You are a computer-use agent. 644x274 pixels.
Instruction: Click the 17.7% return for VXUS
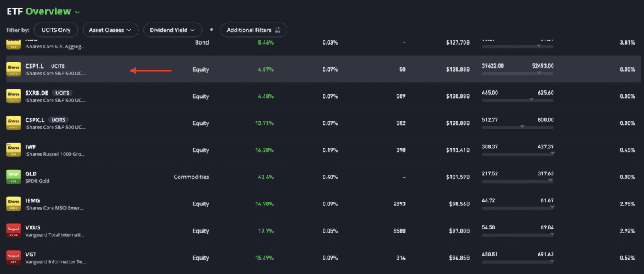(266, 231)
